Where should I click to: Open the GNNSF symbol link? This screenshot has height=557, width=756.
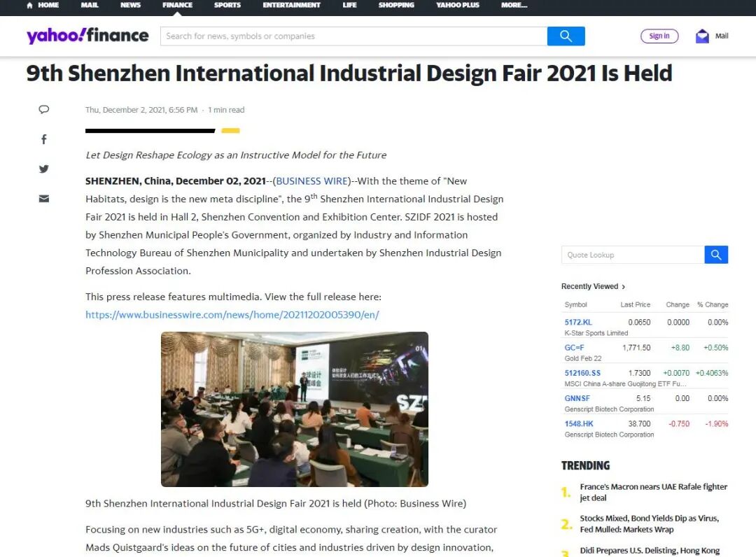click(577, 398)
